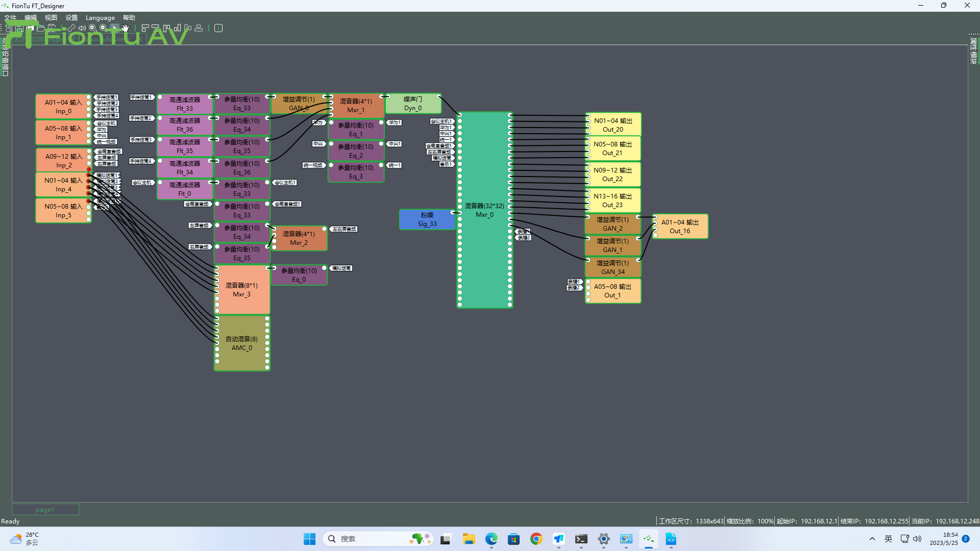Click the Save As floppy toolbar icon
Image resolution: width=980 pixels, height=551 pixels.
pyautogui.click(x=52, y=28)
